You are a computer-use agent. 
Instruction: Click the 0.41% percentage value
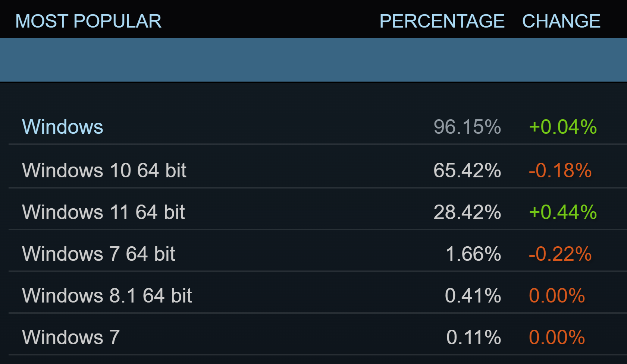pyautogui.click(x=473, y=295)
